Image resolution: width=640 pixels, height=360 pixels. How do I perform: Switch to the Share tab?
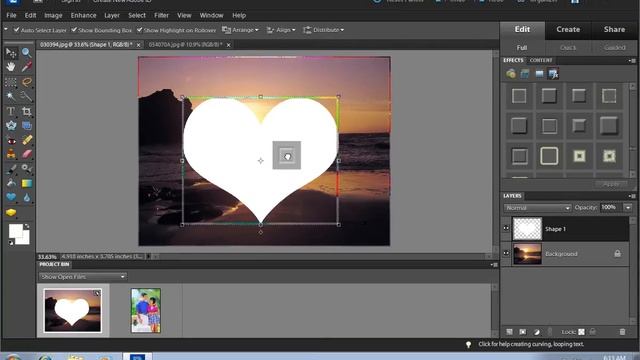click(x=614, y=29)
